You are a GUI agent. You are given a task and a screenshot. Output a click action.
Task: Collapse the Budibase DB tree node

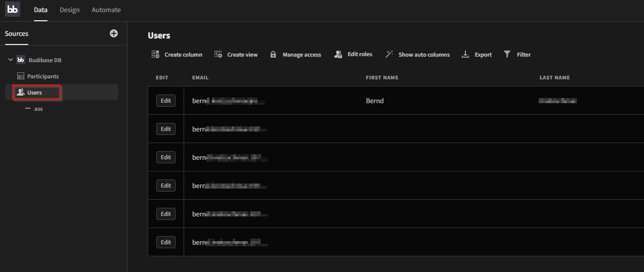(x=11, y=60)
